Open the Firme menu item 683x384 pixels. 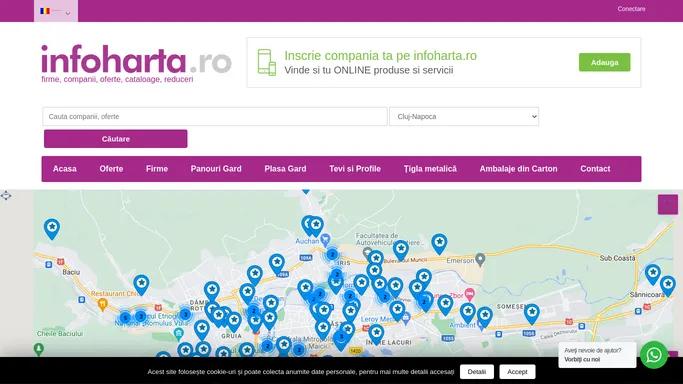click(157, 169)
